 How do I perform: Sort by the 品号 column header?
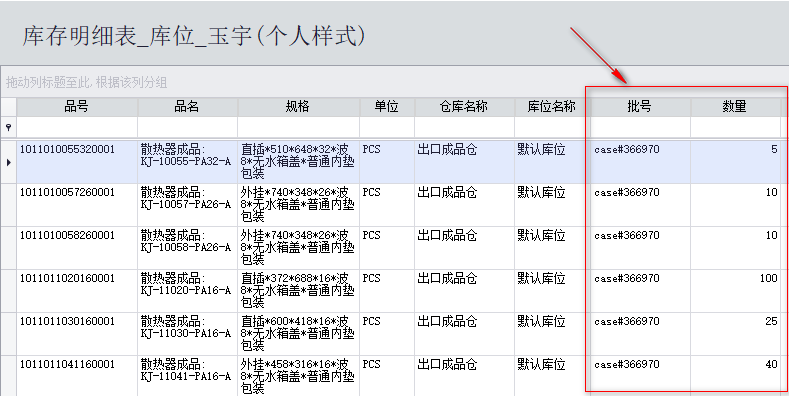coord(77,107)
